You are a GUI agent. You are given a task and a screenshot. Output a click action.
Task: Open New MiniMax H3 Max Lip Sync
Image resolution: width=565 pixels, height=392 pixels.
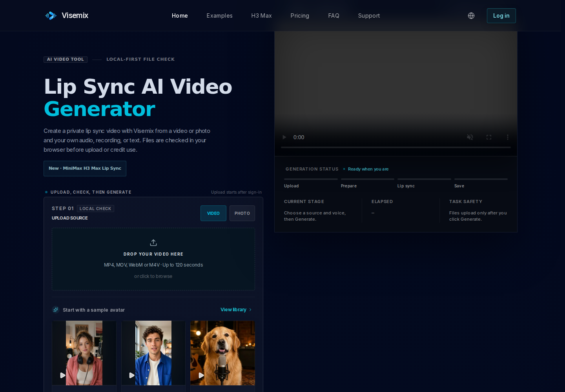85,169
